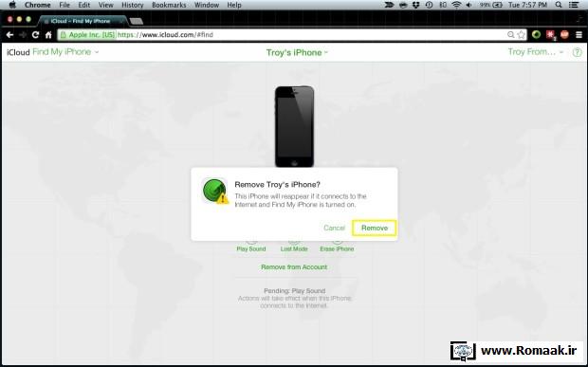
Task: Open a new browser tab
Action: click(137, 22)
